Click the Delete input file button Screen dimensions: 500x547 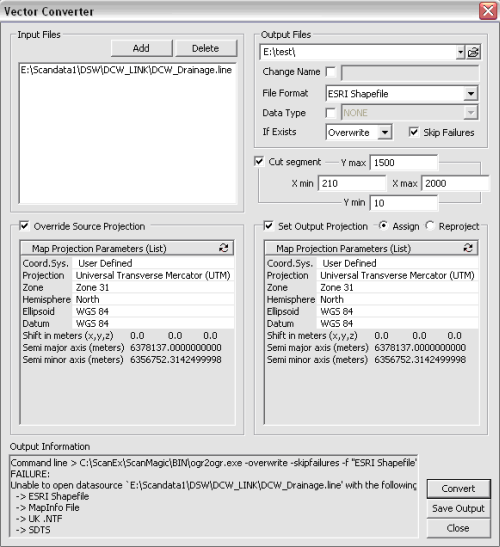(x=206, y=48)
